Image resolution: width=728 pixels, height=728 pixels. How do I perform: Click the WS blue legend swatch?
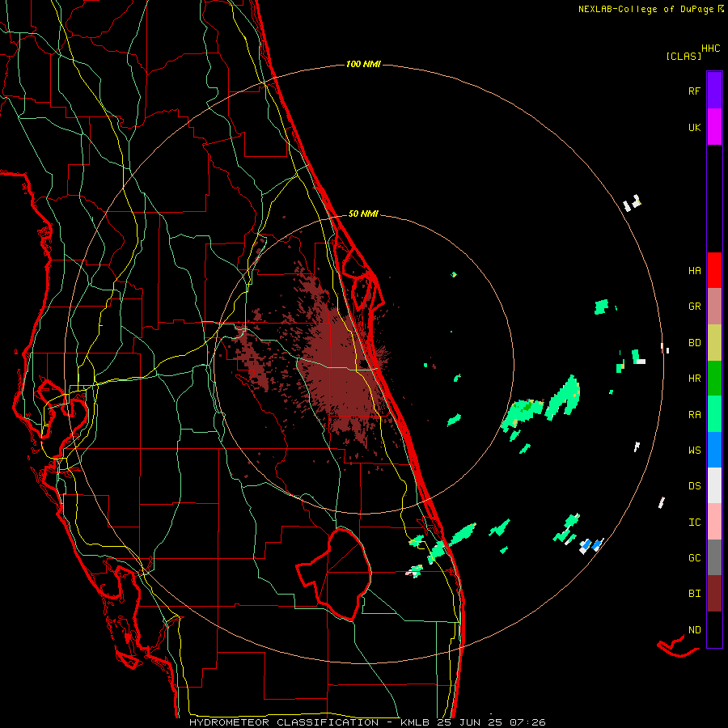(714, 450)
